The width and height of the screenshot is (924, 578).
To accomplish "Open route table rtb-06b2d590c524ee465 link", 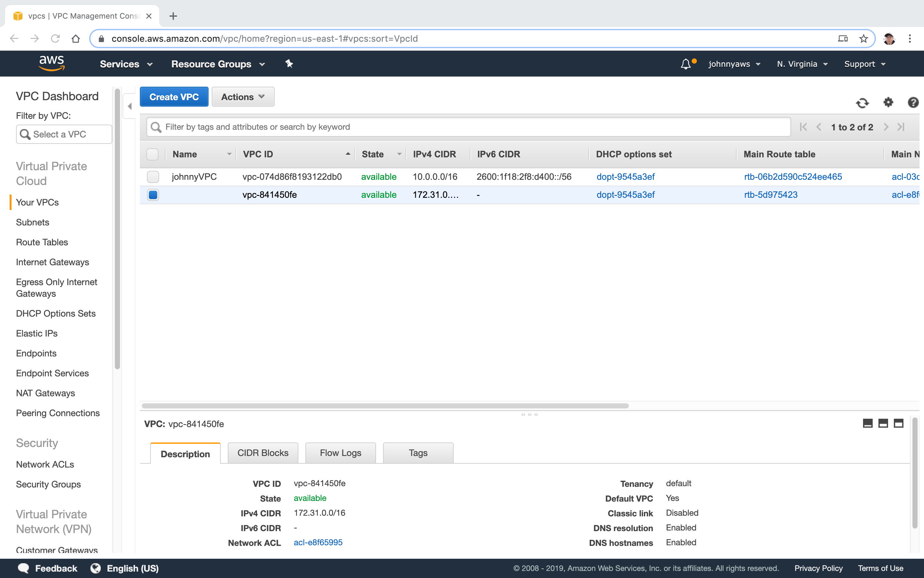I will [x=793, y=177].
